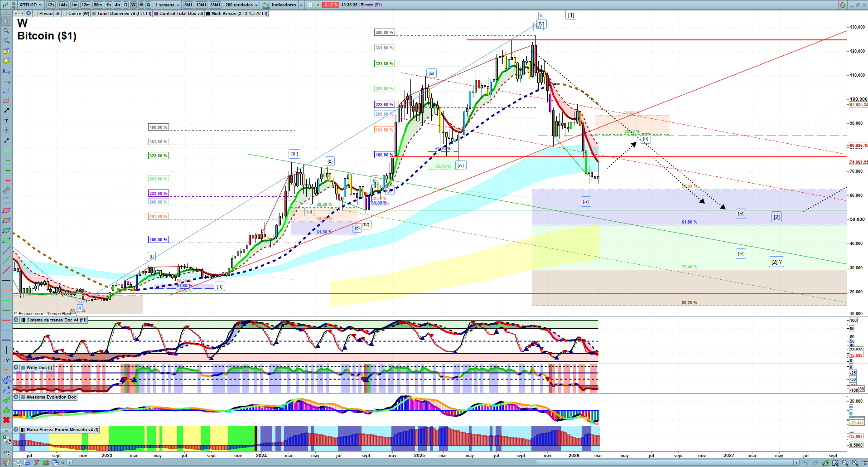This screenshot has height=467, width=868.
Task: Select the diagonal black line tool
Action: point(6,250)
